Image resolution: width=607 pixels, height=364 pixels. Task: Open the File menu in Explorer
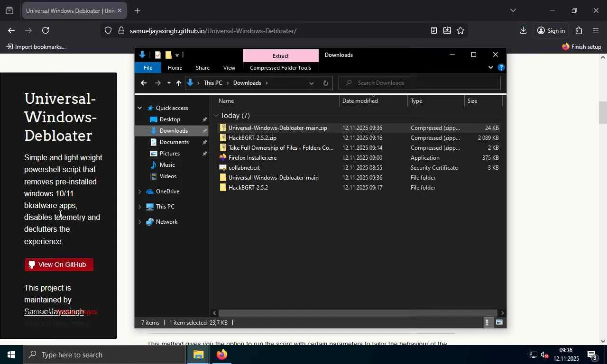tap(148, 68)
